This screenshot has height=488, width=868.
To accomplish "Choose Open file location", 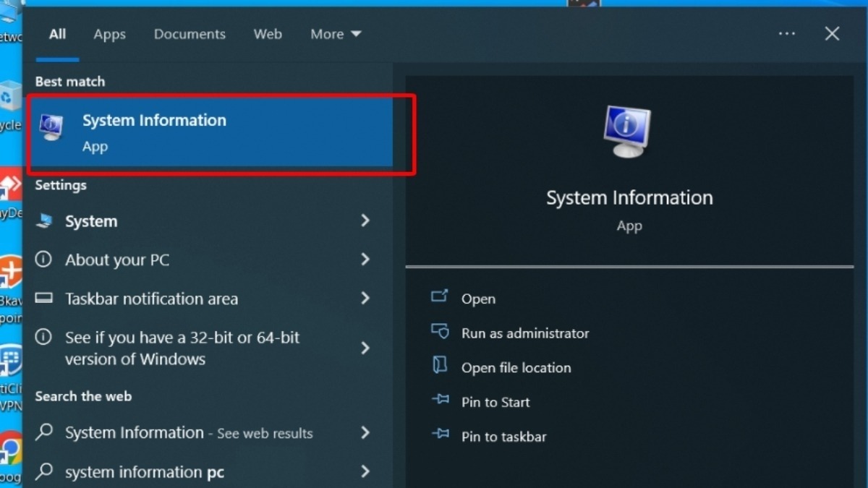I will (516, 368).
